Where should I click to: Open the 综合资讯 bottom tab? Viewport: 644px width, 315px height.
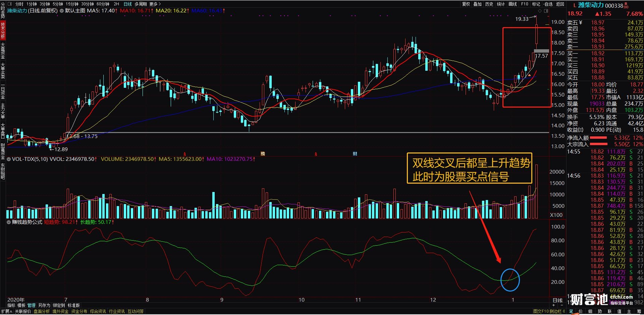pyautogui.click(x=98, y=311)
